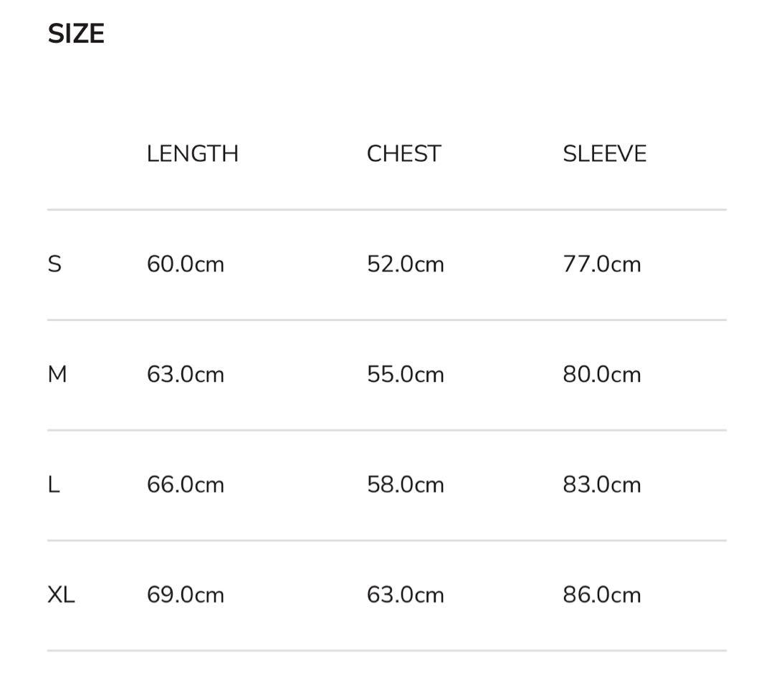This screenshot has width=774, height=700.
Task: Click the L size row label
Action: [54, 485]
